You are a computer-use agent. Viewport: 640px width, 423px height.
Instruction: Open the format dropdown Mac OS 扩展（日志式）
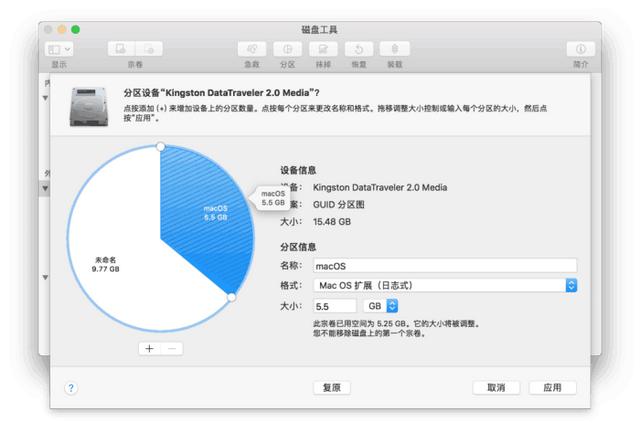445,285
